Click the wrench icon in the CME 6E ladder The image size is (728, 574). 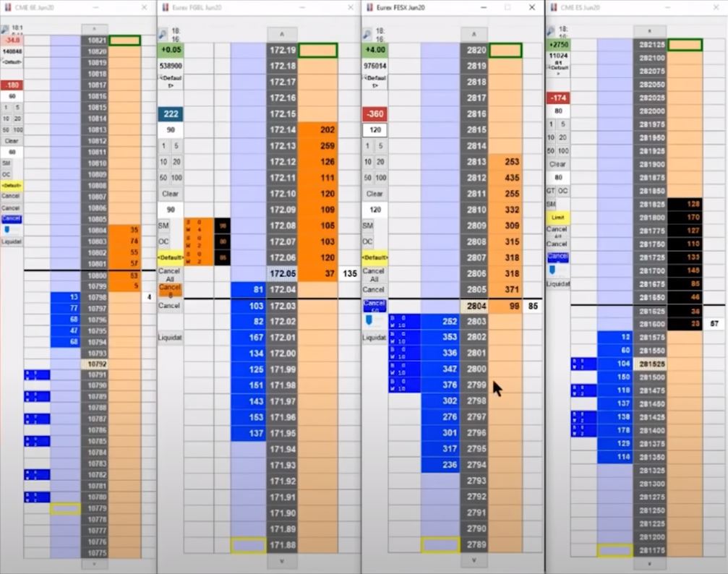coord(5,30)
